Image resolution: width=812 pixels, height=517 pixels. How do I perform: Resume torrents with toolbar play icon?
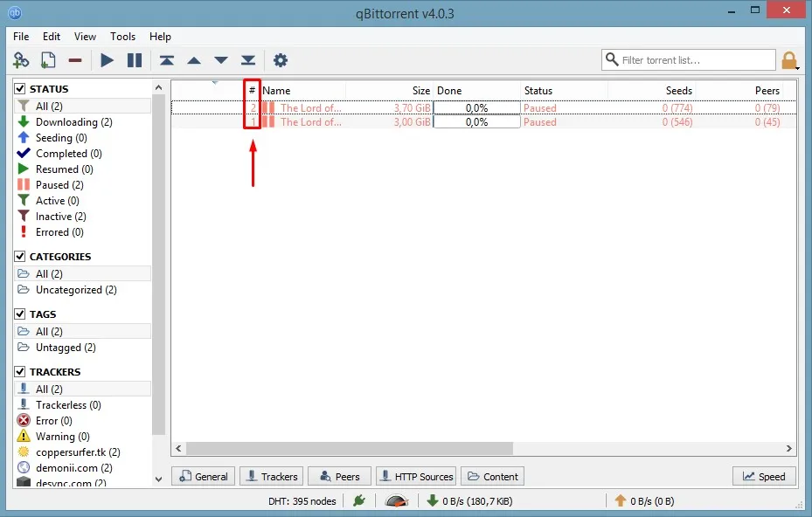[107, 60]
